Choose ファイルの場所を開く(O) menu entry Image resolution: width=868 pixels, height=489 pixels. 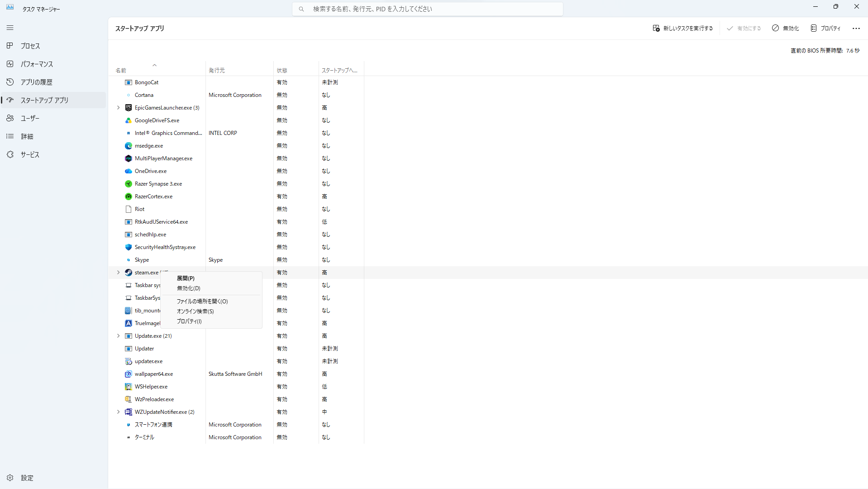pyautogui.click(x=211, y=302)
